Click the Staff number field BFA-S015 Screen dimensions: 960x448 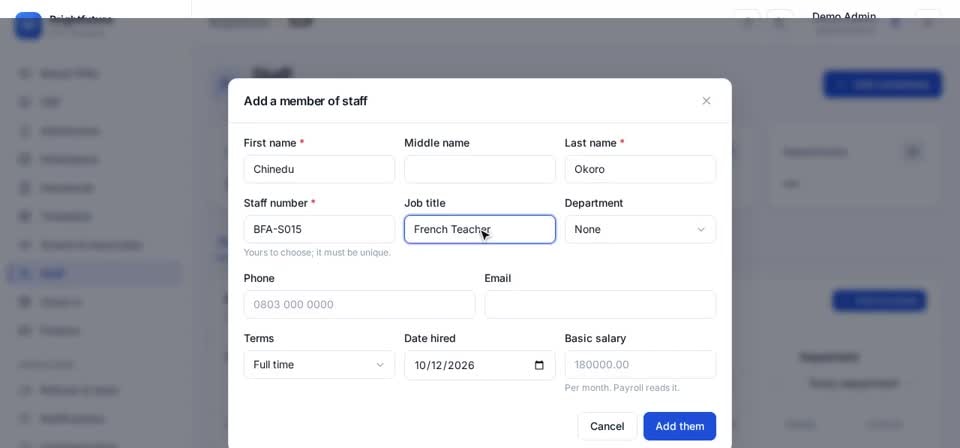coord(319,230)
